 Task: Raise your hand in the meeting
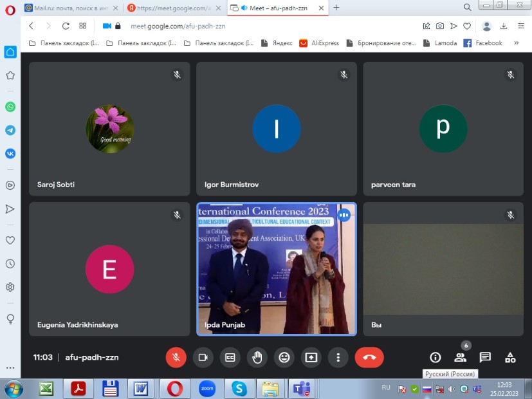[257, 357]
